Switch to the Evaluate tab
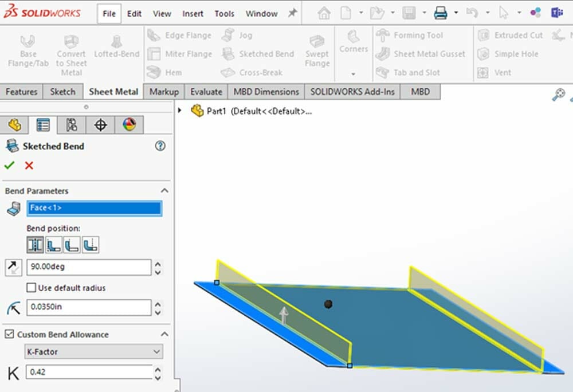This screenshot has height=392, width=573. coord(206,91)
